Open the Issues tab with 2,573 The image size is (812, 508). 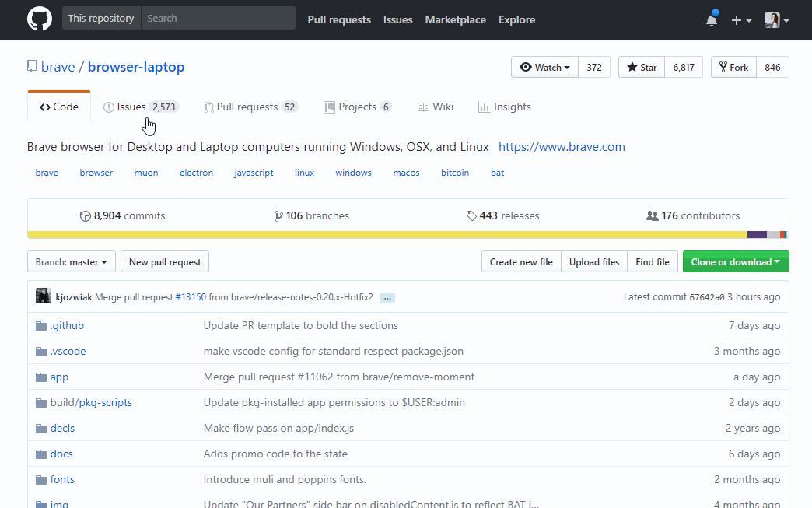tap(141, 107)
